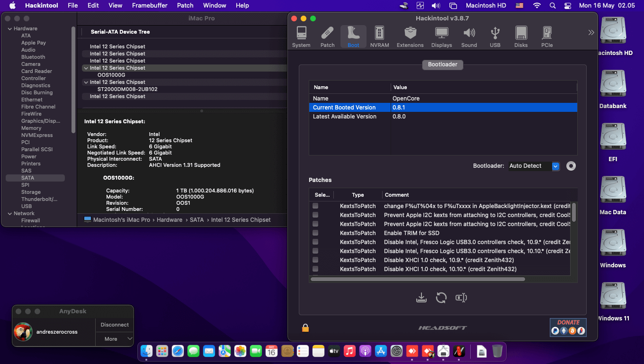
Task: Open the Framebuffer menu in menu bar
Action: tap(150, 5)
